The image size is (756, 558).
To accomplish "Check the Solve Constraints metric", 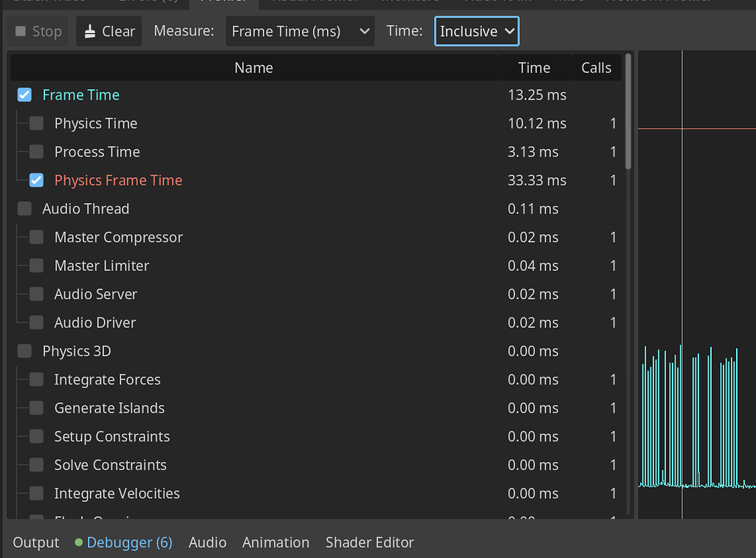I will pyautogui.click(x=35, y=465).
